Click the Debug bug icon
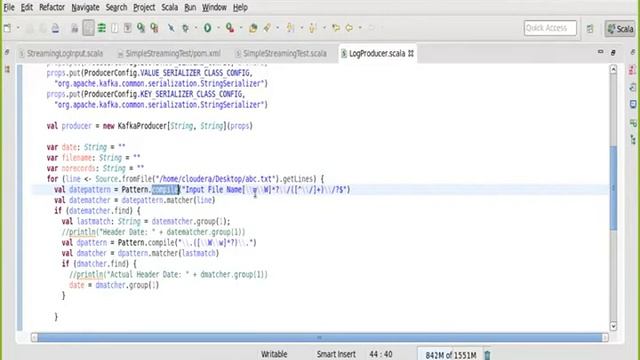Screen dimensions: 640x360 [x=186, y=28]
